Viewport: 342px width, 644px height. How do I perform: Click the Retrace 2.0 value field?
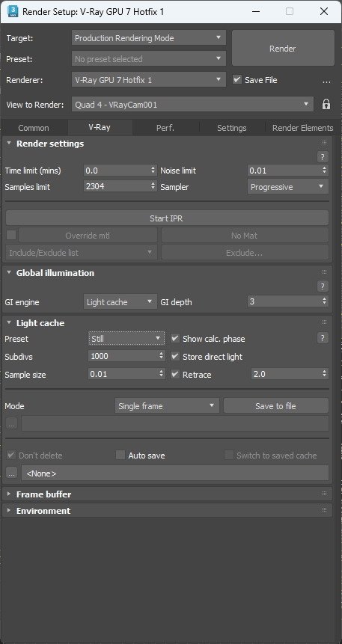point(286,374)
